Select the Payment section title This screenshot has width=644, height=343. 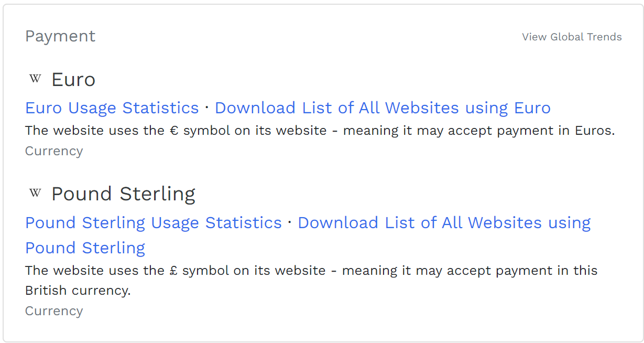coord(60,36)
